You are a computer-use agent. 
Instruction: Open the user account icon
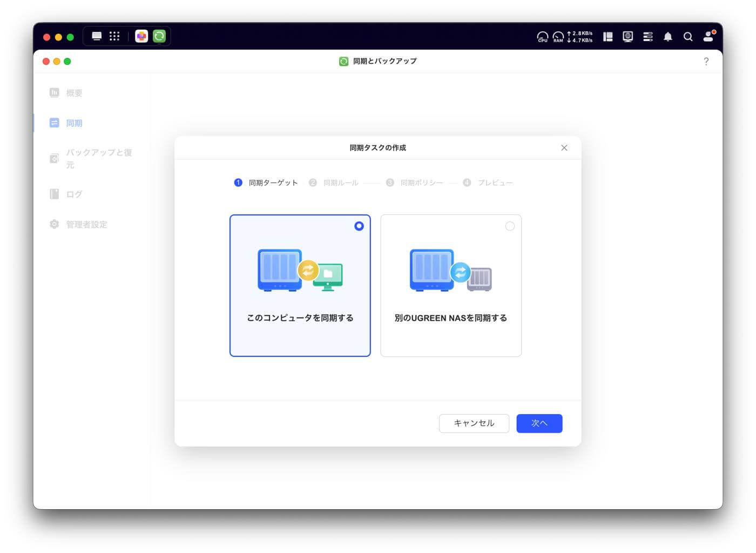click(708, 36)
